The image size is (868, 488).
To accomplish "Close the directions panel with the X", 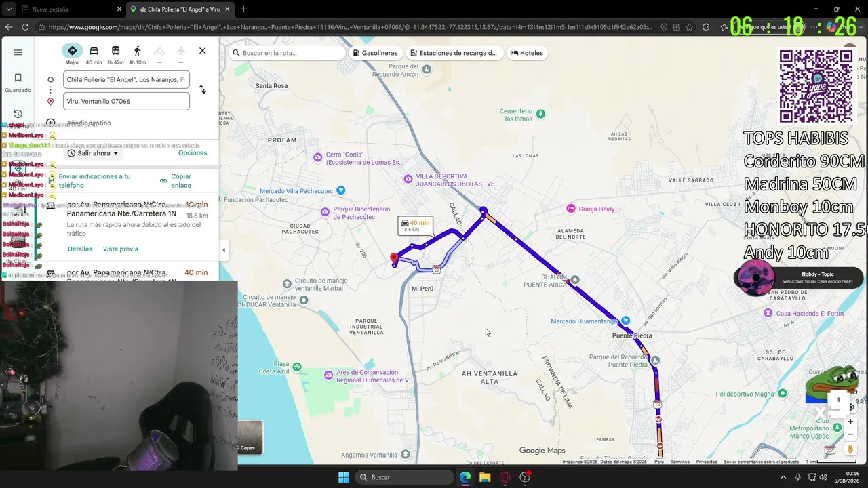I will (202, 51).
